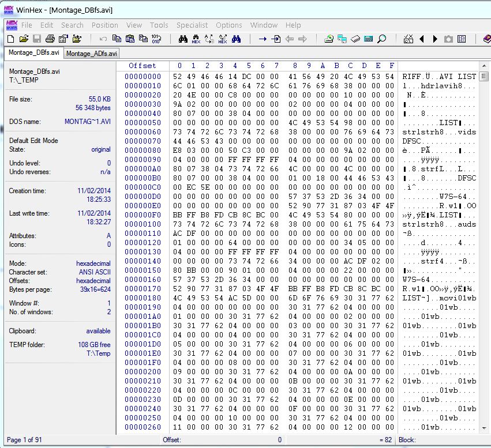Click the scrollbar down arrow

click(x=484, y=428)
